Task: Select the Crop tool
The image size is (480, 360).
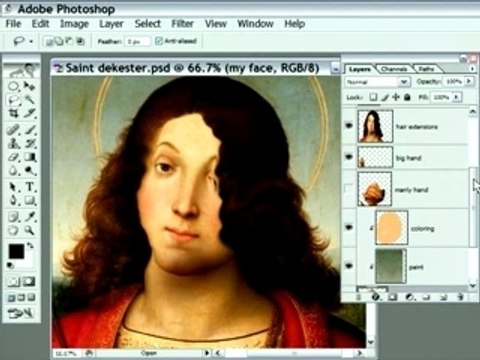Action: click(14, 114)
